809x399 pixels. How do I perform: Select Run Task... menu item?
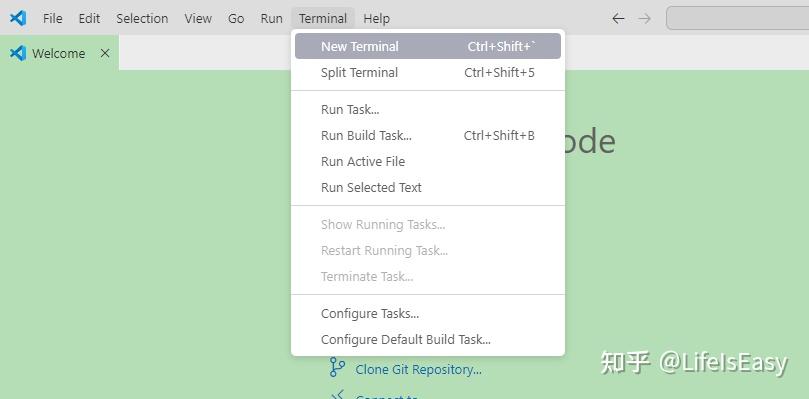pos(428,110)
